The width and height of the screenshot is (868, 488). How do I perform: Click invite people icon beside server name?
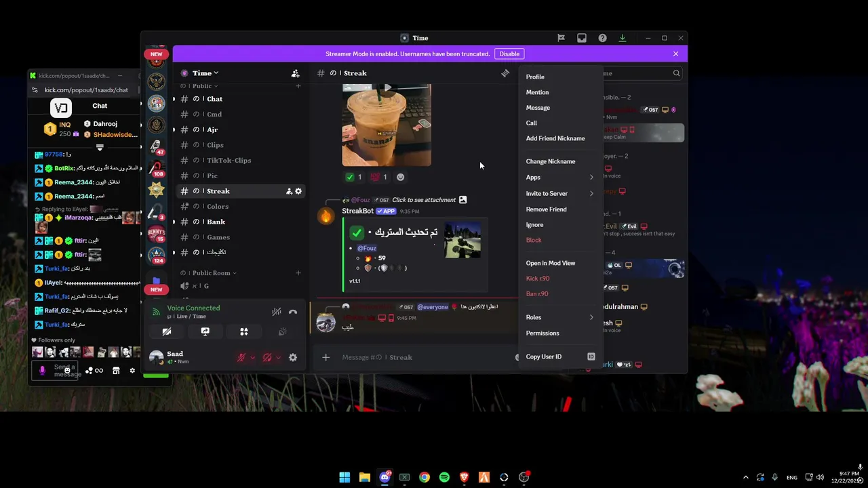point(295,73)
